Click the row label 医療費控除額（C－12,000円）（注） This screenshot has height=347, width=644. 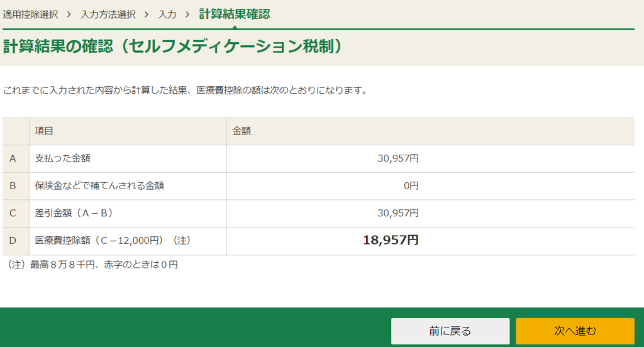click(113, 241)
